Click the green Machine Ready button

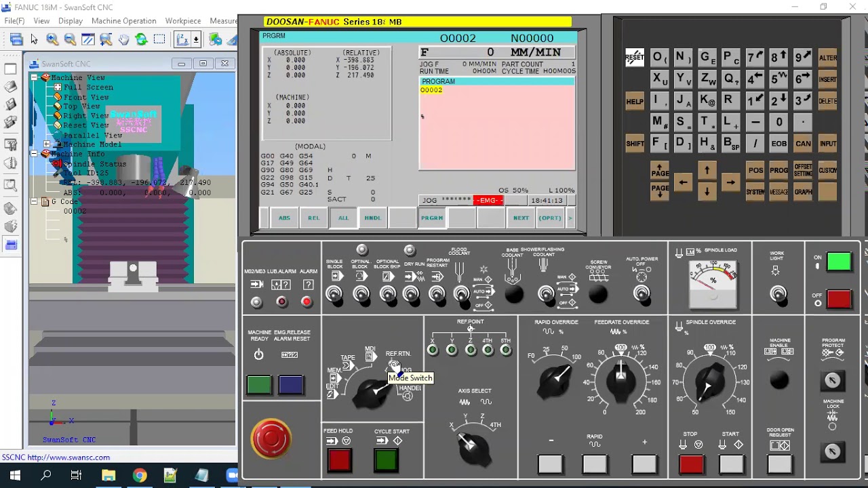tap(259, 385)
